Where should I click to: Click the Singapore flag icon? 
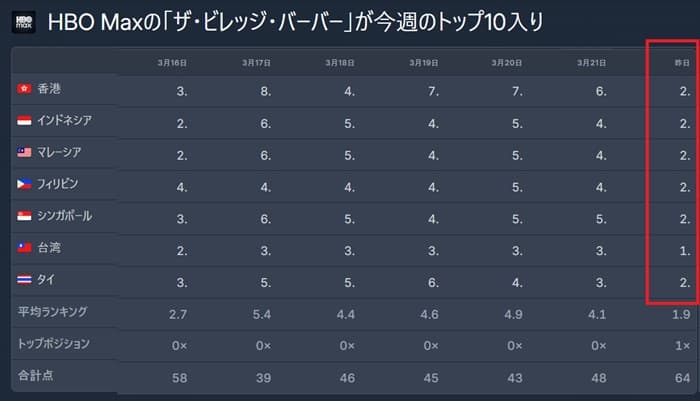[x=24, y=217]
